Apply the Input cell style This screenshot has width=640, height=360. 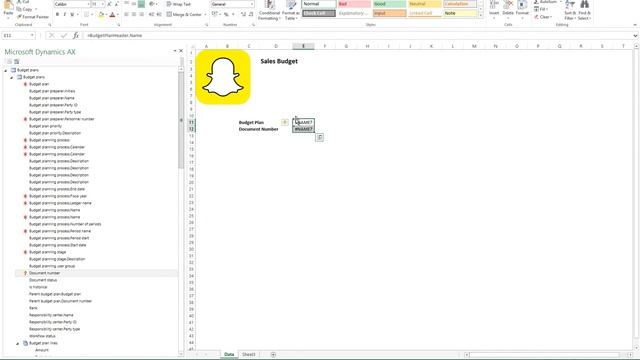[389, 13]
